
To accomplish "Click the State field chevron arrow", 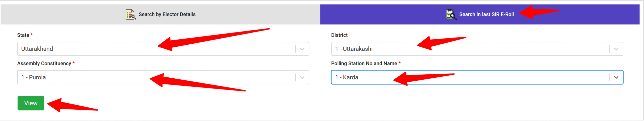I will pos(302,49).
